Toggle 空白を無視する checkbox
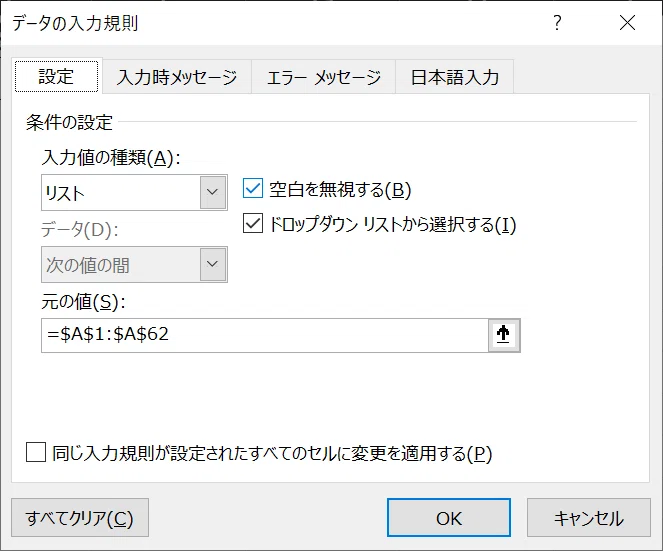The width and height of the screenshot is (663, 551). (x=253, y=189)
